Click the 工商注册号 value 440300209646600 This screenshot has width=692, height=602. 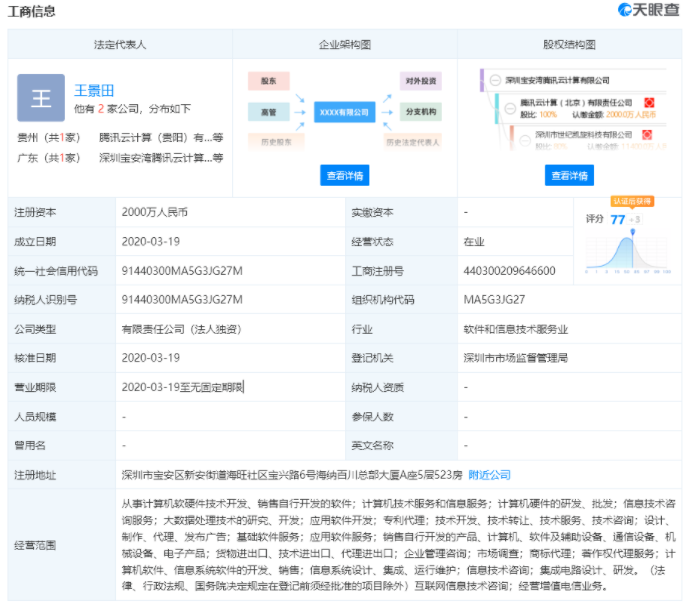509,271
